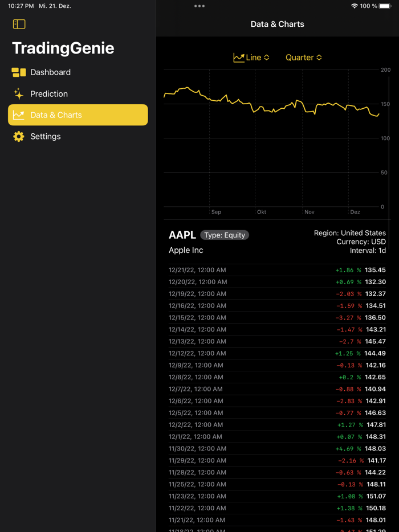Toggle the sidebar panel icon
Image resolution: width=399 pixels, height=532 pixels.
pyautogui.click(x=19, y=24)
